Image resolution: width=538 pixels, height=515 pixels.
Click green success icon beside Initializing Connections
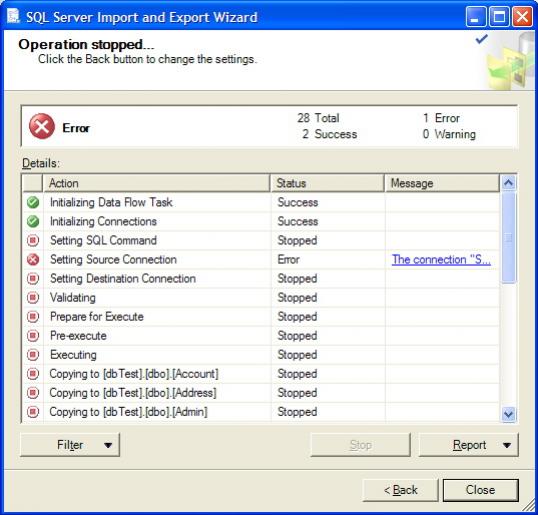tap(33, 221)
